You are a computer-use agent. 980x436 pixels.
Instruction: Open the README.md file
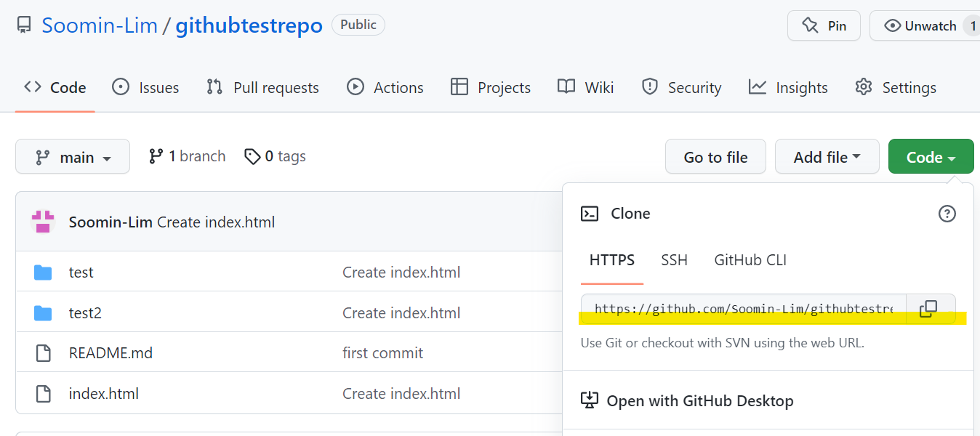coord(111,353)
